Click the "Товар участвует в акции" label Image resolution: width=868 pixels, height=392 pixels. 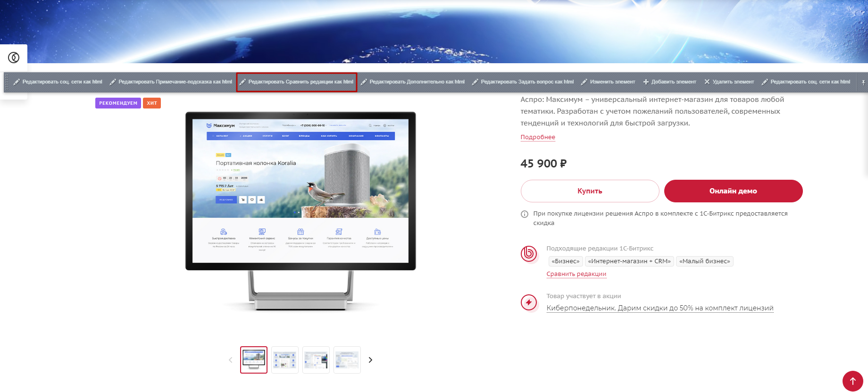click(584, 296)
